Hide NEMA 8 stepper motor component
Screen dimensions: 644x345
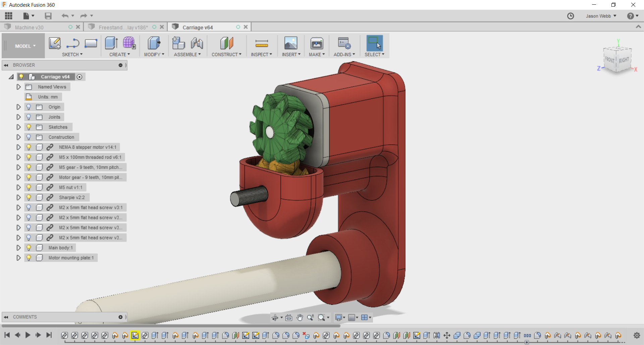click(29, 147)
